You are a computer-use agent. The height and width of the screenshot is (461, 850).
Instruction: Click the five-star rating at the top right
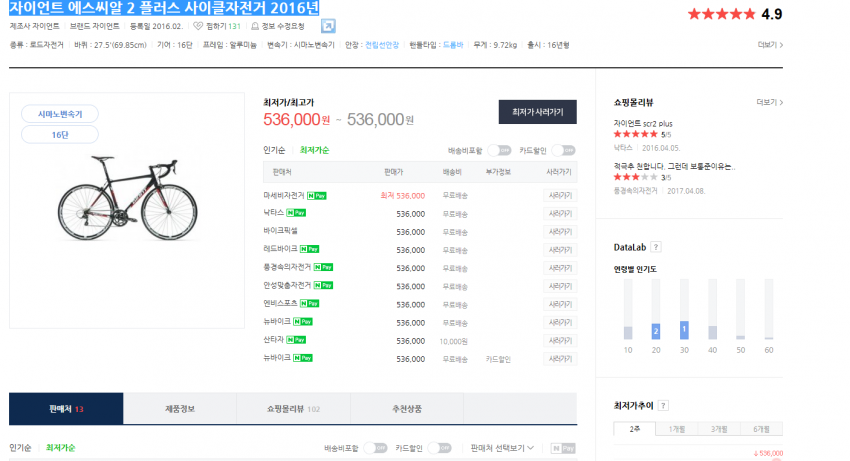(721, 14)
